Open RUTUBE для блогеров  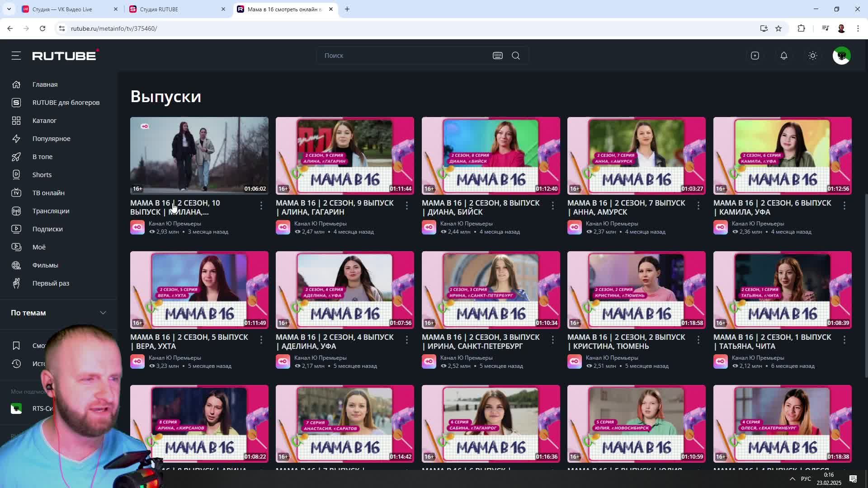pyautogui.click(x=66, y=103)
